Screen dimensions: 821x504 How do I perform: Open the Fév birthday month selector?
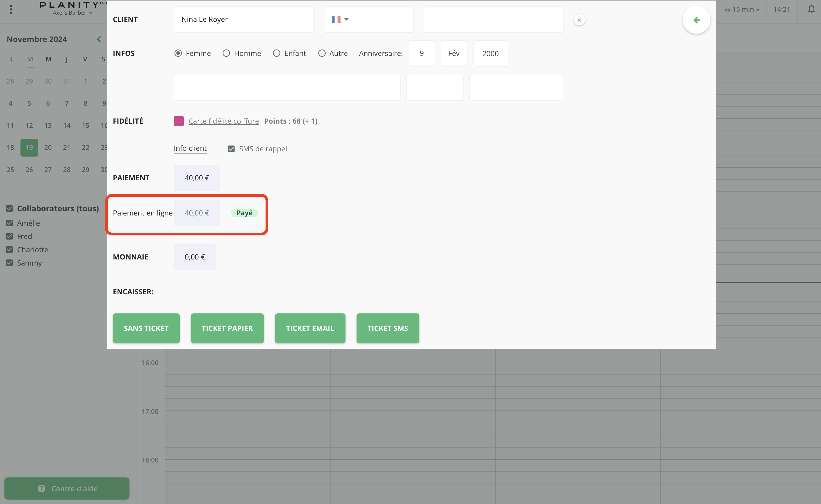(x=453, y=53)
